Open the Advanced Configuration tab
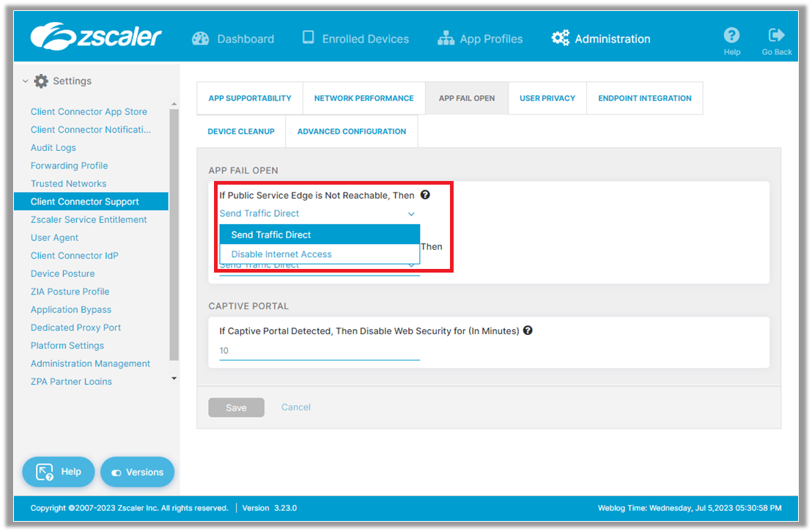Image resolution: width=812 pixels, height=532 pixels. pos(352,132)
